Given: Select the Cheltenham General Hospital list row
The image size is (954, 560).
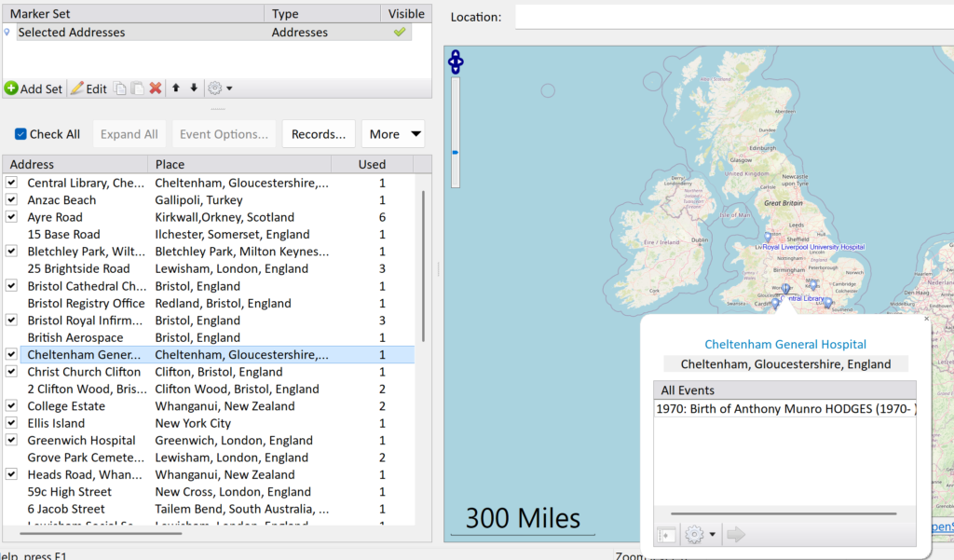Looking at the screenshot, I should pyautogui.click(x=209, y=354).
